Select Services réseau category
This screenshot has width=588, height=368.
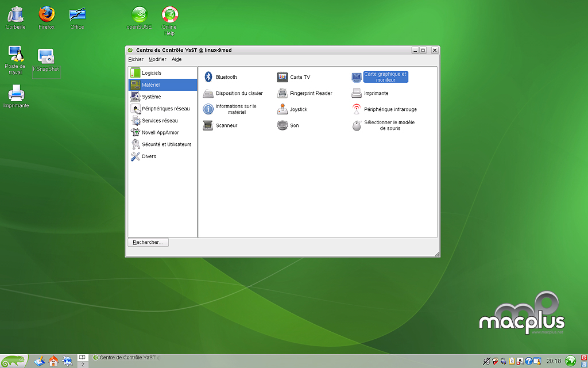(x=163, y=121)
